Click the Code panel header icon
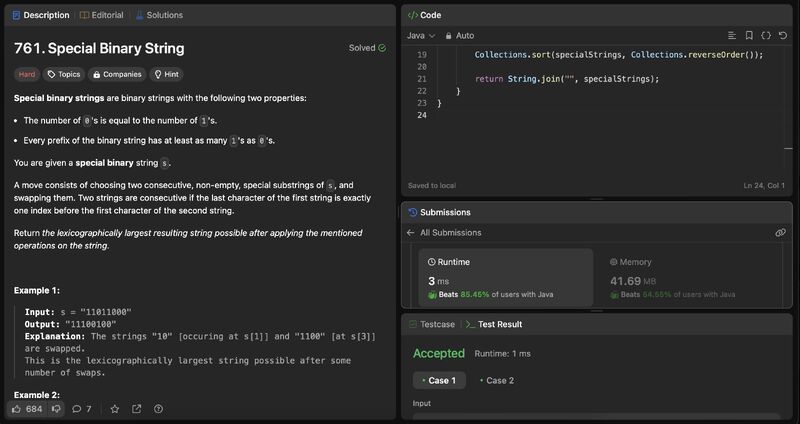Viewport: 800px width, 424px height. pyautogui.click(x=412, y=15)
